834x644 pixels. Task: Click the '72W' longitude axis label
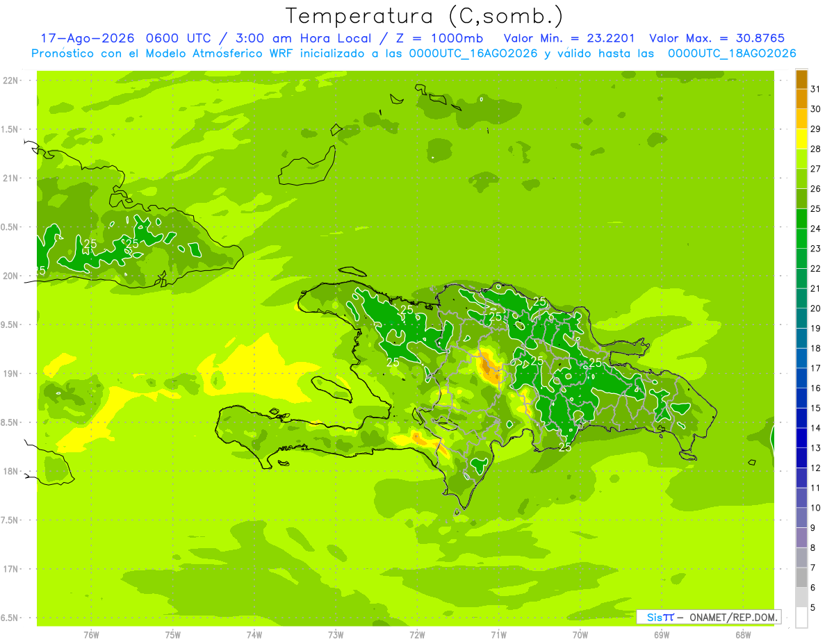point(417,634)
